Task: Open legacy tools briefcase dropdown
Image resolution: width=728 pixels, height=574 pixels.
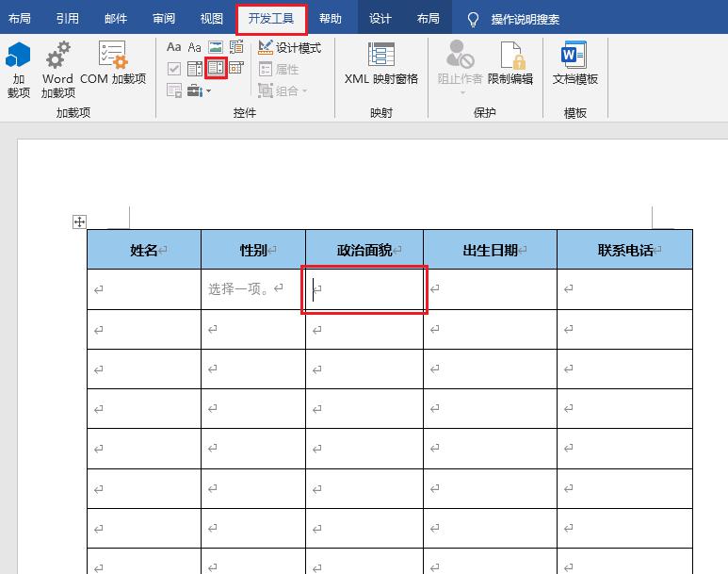Action: 199,90
